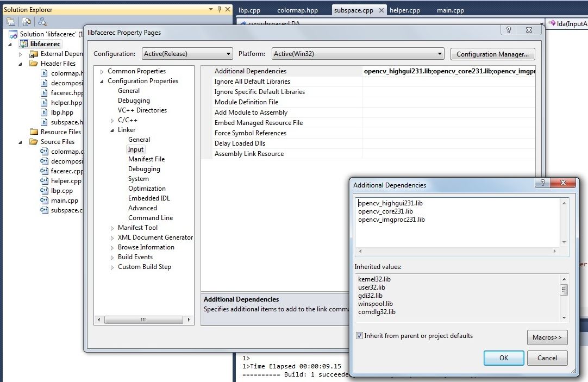Click the Source Files folder icon

34,141
